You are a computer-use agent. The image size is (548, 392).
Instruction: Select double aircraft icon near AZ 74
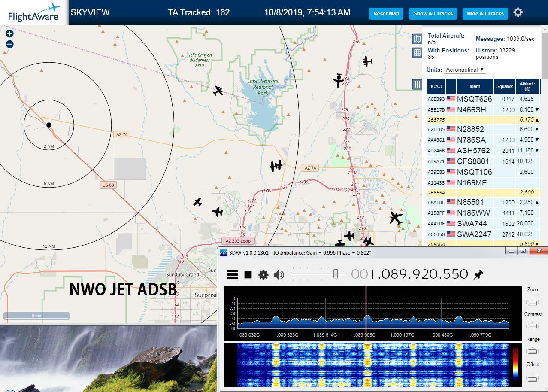(276, 165)
